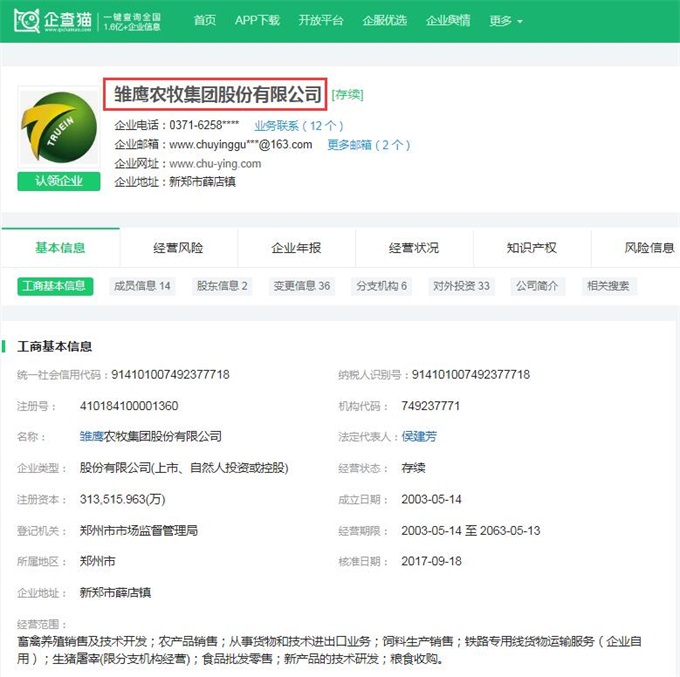Open the 企业年报 tab
680x677 pixels.
click(296, 248)
